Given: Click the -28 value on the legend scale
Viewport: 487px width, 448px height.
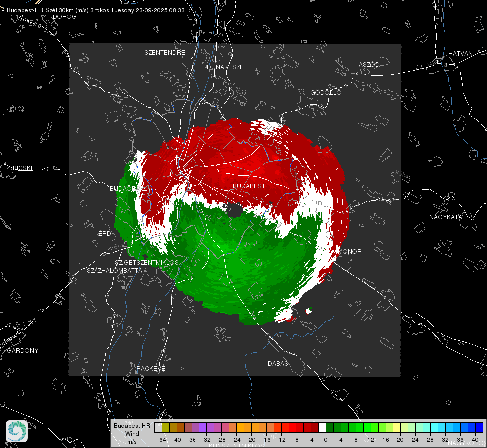Looking at the screenshot, I should [x=221, y=440].
